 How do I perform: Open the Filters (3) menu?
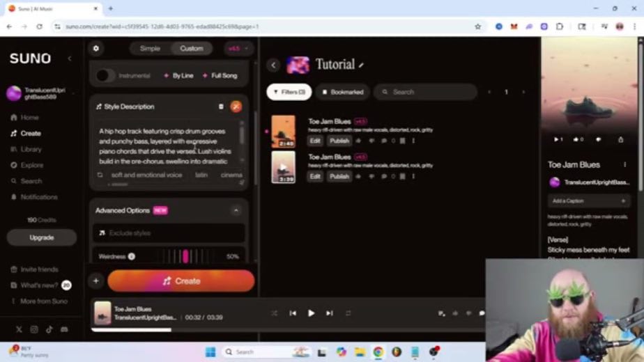tap(289, 92)
